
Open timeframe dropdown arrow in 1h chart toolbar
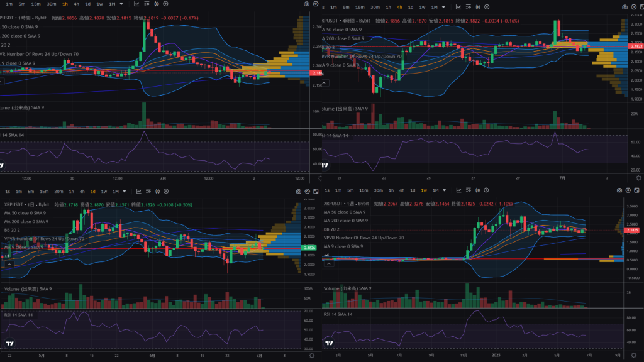coord(121,4)
